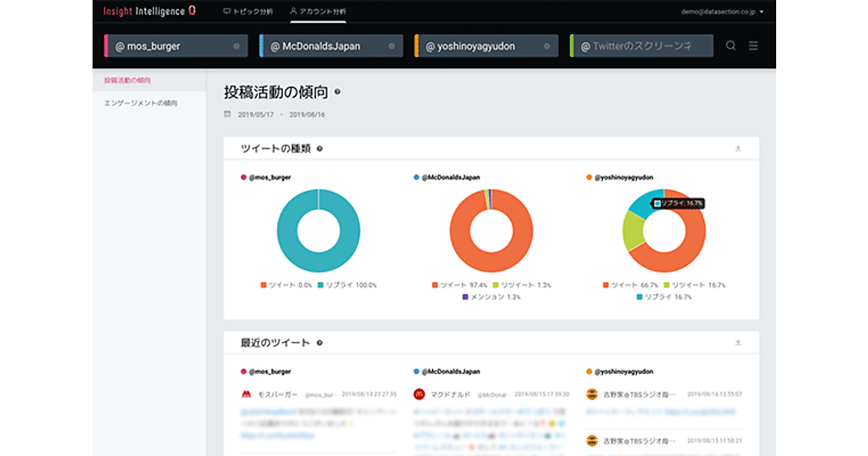Remove the mos_burger account chip
The image size is (868, 456).
[237, 46]
